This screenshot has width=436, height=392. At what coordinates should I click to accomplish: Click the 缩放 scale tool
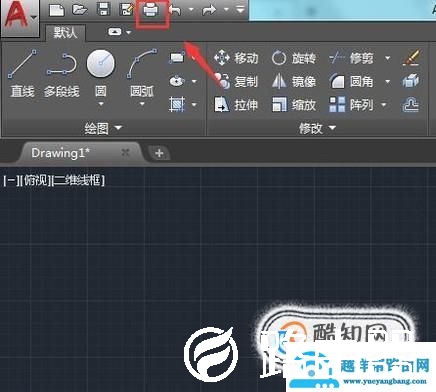coord(294,105)
